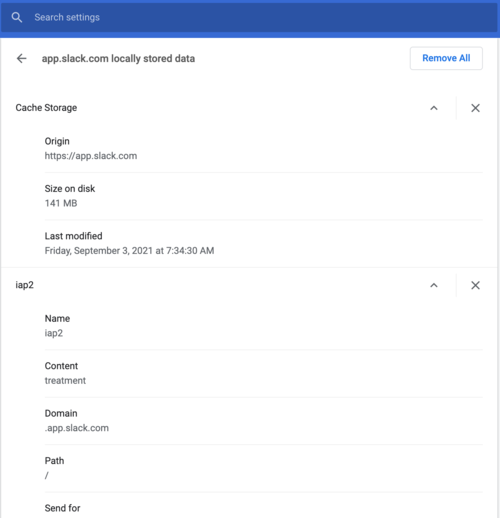Image resolution: width=500 pixels, height=518 pixels.
Task: Click the app.slack.com locally stored data title
Action: [x=118, y=59]
